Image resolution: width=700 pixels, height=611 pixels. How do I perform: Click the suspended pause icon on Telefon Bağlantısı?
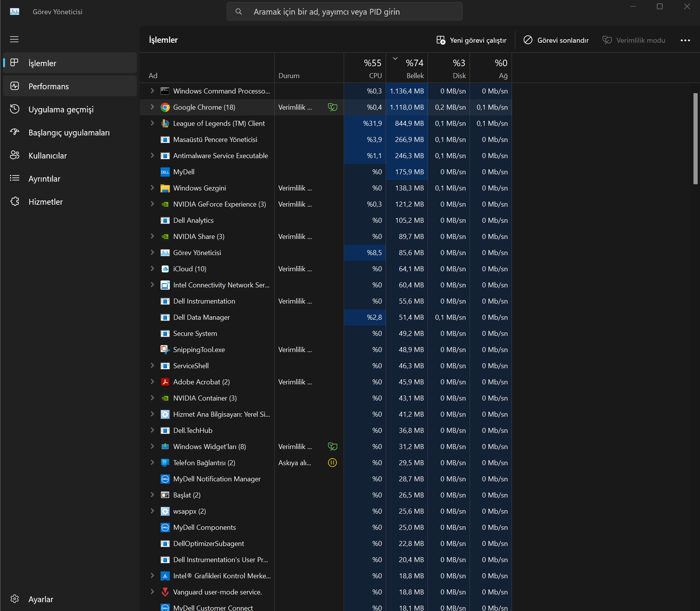point(332,463)
